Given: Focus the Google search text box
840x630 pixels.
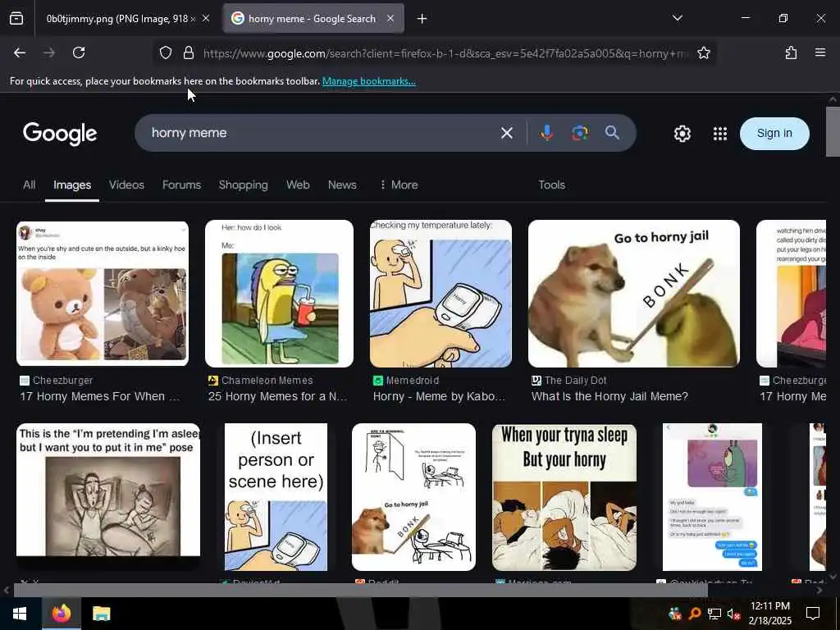Looking at the screenshot, I should coord(316,133).
